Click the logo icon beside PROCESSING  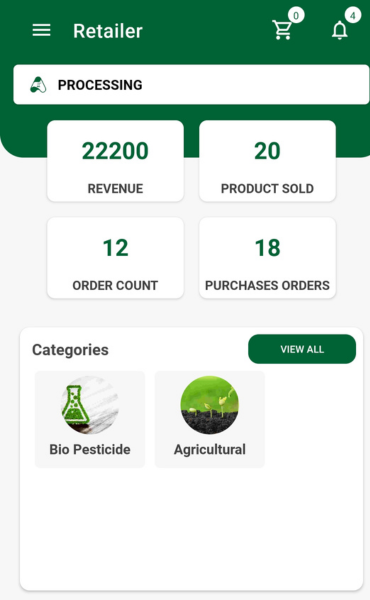coord(38,85)
